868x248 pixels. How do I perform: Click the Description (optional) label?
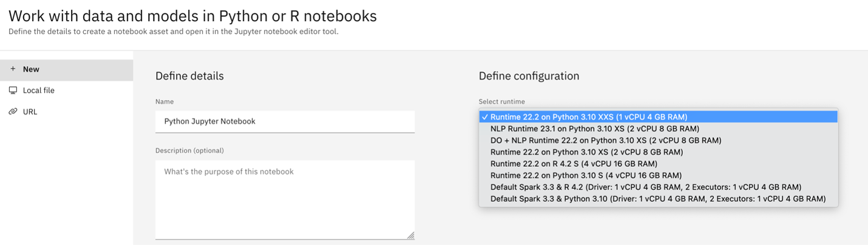pyautogui.click(x=189, y=150)
